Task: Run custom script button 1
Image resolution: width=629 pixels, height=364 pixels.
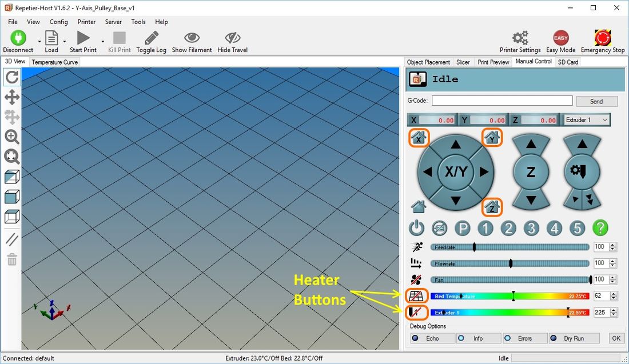Action: tap(485, 228)
